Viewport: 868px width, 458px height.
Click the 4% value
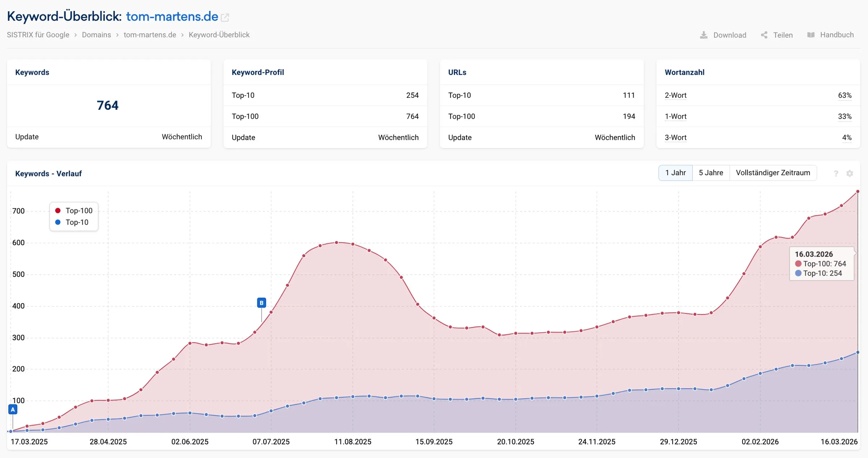pos(847,138)
